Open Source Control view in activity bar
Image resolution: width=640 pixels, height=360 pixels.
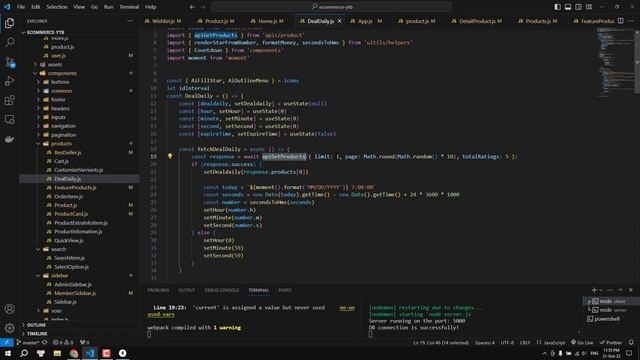[9, 62]
